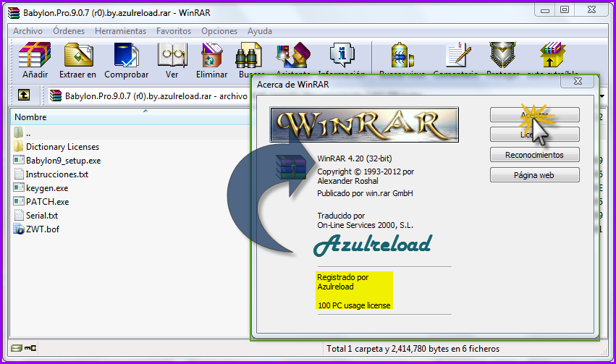Click the Licencia button in About dialog
This screenshot has width=616, height=364.
click(535, 135)
